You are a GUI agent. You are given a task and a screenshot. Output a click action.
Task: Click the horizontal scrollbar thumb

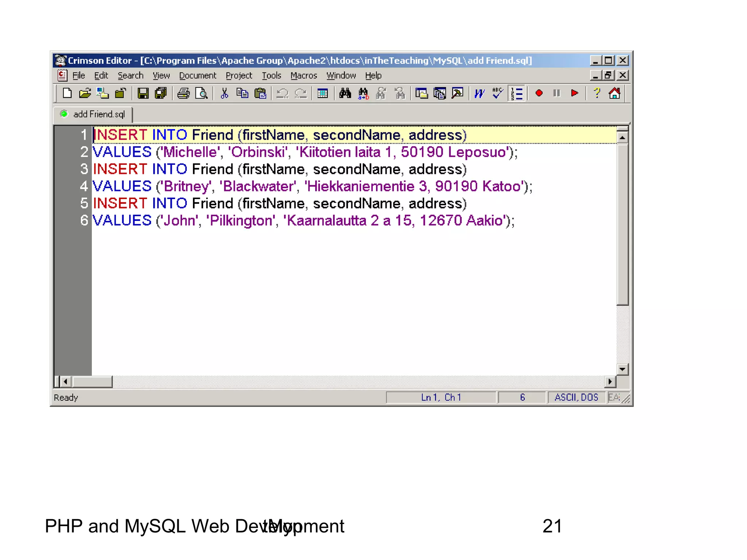[x=92, y=382]
